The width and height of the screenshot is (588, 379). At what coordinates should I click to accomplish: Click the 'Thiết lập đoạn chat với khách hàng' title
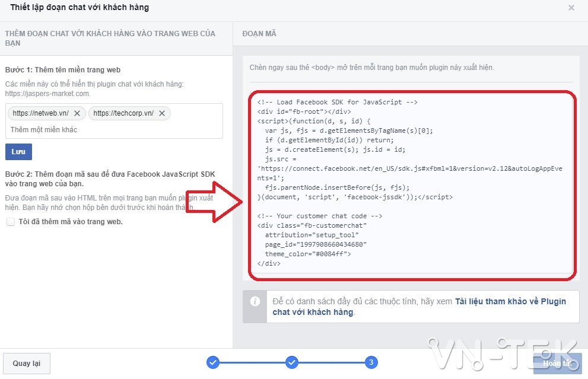point(80,8)
